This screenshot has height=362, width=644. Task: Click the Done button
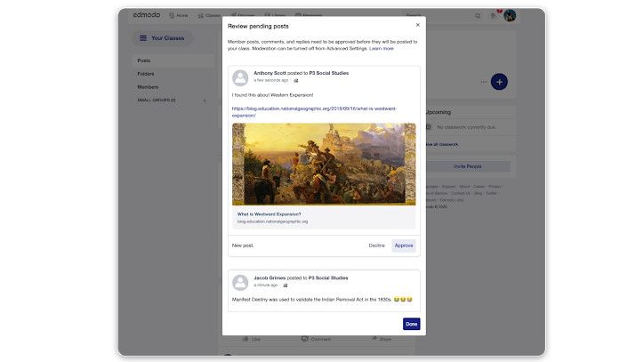tap(411, 324)
